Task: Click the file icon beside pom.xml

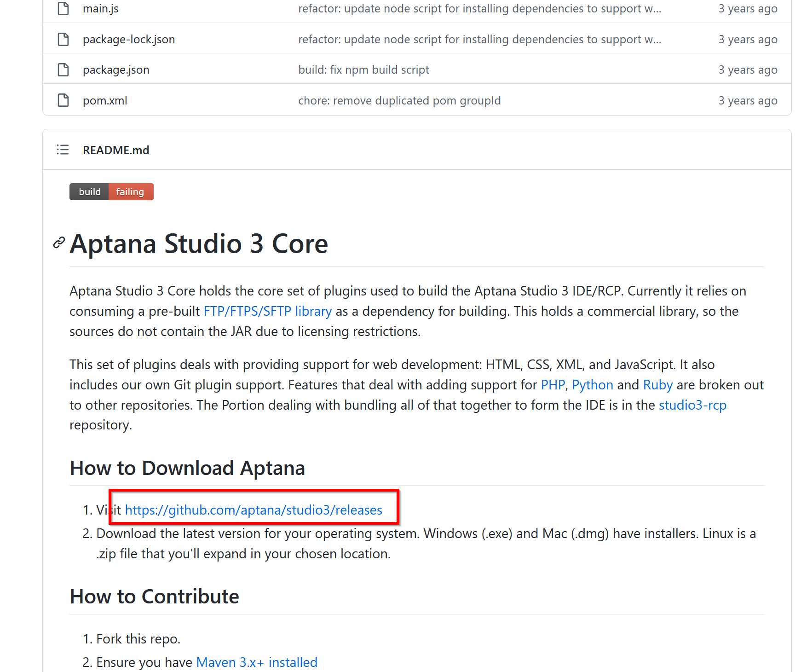Action: click(63, 100)
